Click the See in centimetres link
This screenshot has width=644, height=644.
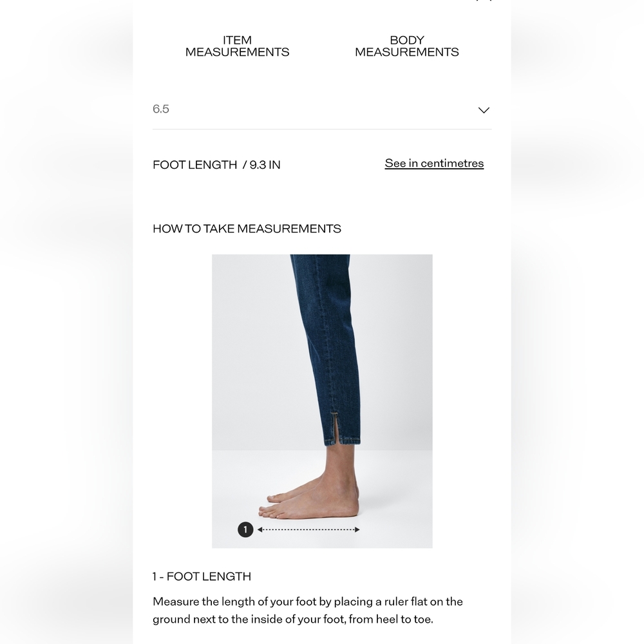(434, 164)
